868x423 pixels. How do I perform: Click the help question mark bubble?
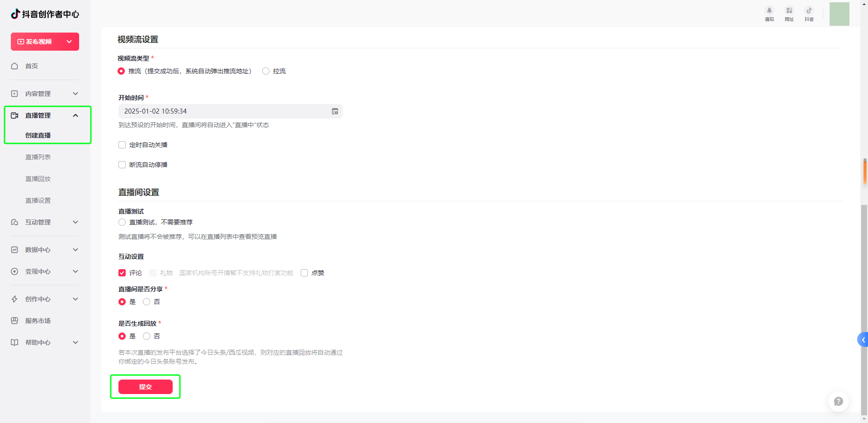coord(838,401)
